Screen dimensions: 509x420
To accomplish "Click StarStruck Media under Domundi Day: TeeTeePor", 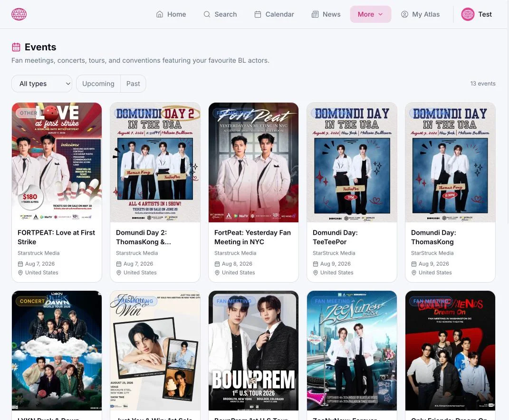I will click(334, 253).
